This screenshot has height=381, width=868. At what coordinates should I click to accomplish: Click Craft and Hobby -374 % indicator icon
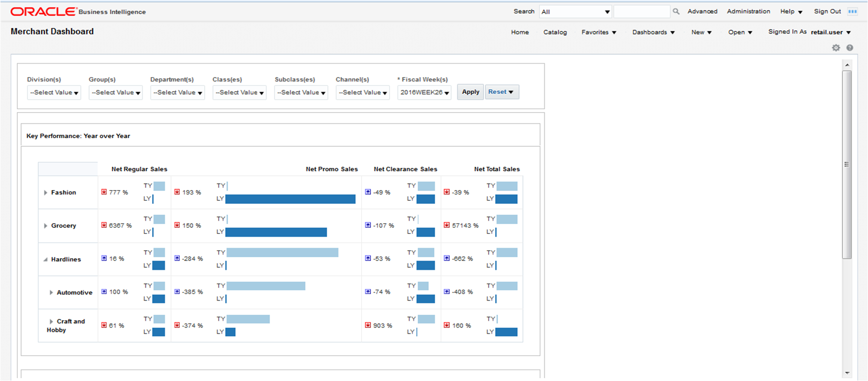(177, 325)
